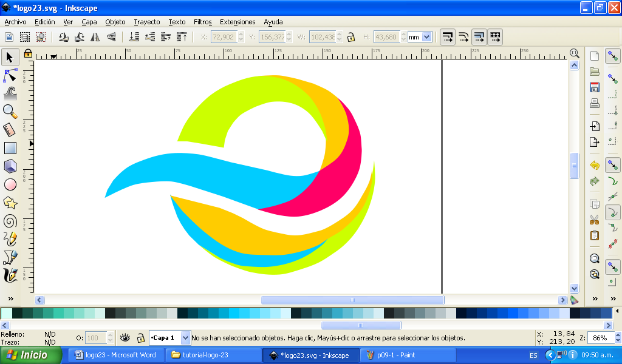Toggle scale stroke width with object
The height and width of the screenshot is (364, 622).
point(448,37)
